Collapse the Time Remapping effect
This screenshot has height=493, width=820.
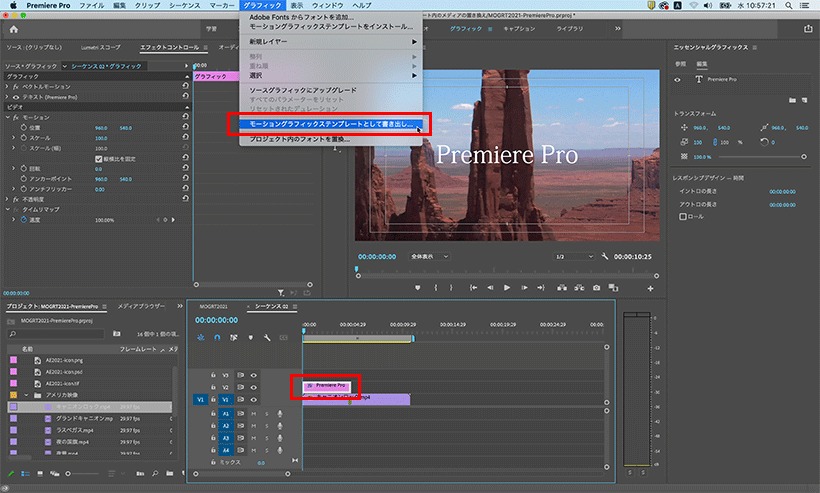[7, 209]
